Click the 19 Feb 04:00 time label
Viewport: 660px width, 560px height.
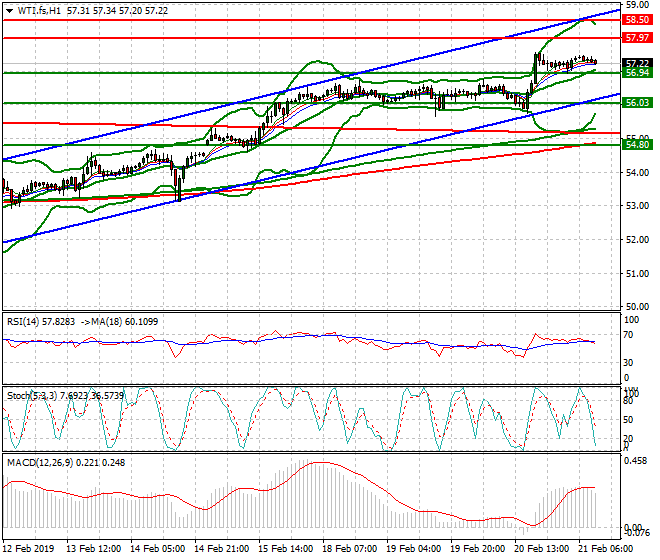click(414, 549)
